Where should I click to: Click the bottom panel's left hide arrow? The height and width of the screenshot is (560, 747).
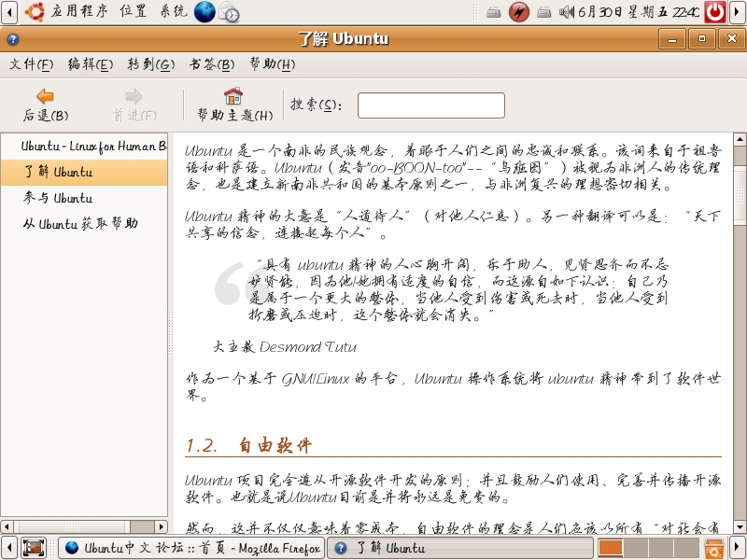[9, 548]
